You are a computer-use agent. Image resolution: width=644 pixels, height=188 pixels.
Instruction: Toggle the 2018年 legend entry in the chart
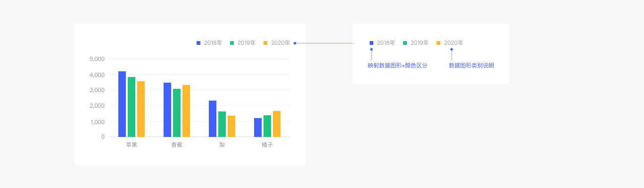point(209,43)
